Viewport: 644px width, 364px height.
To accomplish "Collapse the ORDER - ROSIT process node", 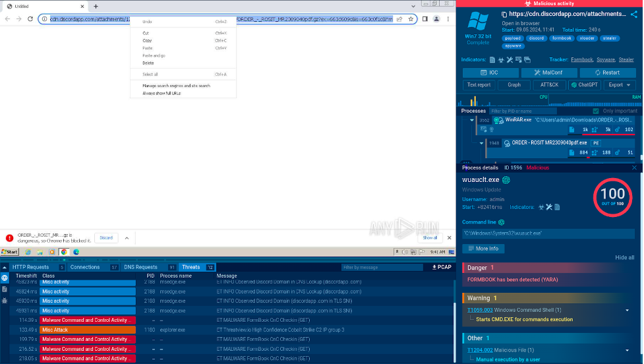I will point(481,143).
